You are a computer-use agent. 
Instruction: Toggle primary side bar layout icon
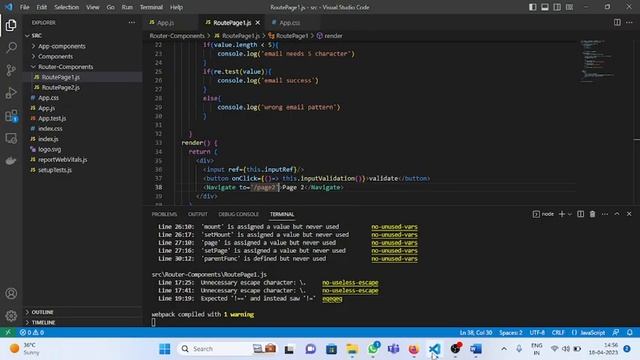coord(533,7)
